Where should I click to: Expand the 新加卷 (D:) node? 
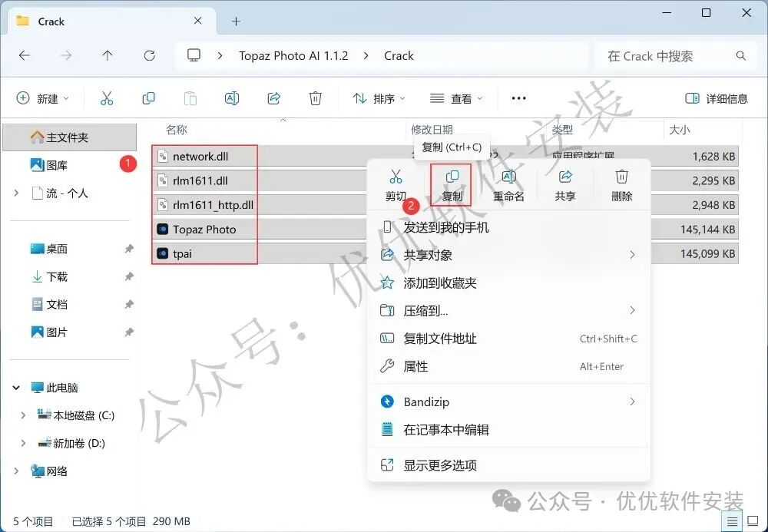click(x=23, y=444)
